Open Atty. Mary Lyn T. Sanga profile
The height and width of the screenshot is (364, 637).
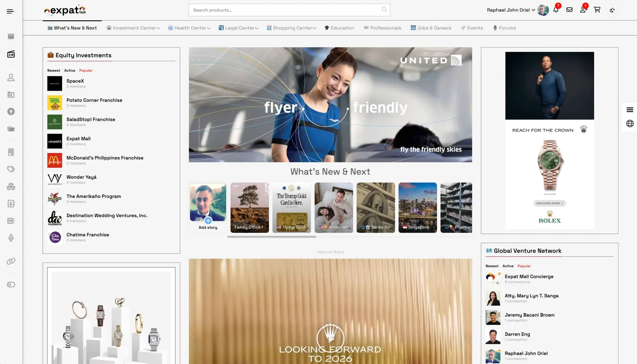click(x=531, y=296)
